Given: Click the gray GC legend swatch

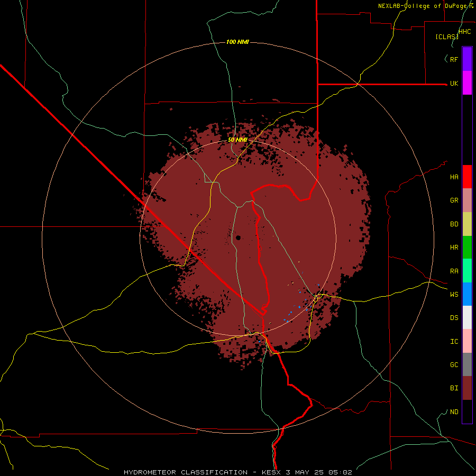Looking at the screenshot, I should (x=467, y=364).
